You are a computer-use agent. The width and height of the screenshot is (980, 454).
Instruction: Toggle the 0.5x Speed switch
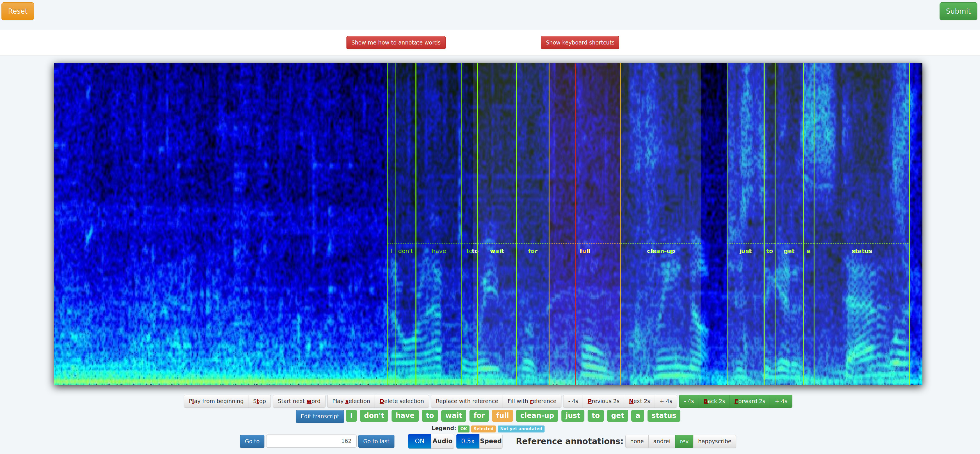point(479,441)
